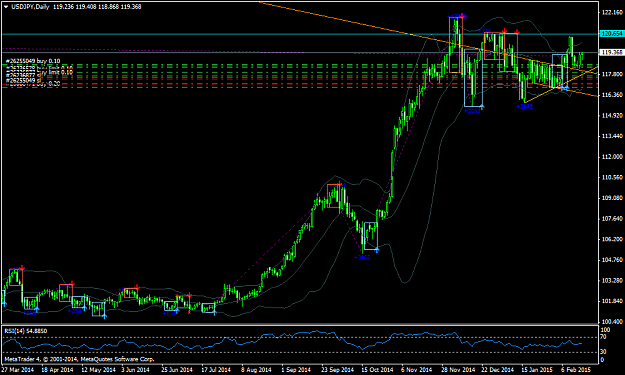This screenshot has width=625, height=375.
Task: Select the tall blue trade rectangle above +2253
Action: pyautogui.click(x=473, y=78)
